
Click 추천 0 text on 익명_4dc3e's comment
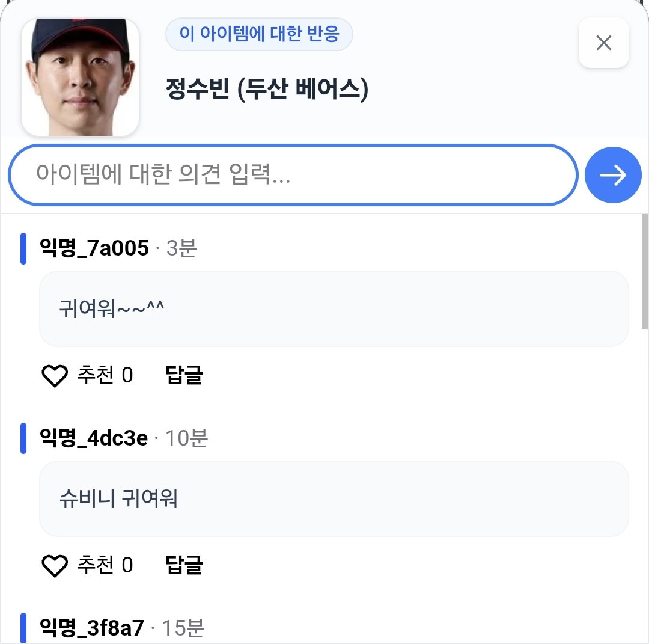tap(105, 565)
